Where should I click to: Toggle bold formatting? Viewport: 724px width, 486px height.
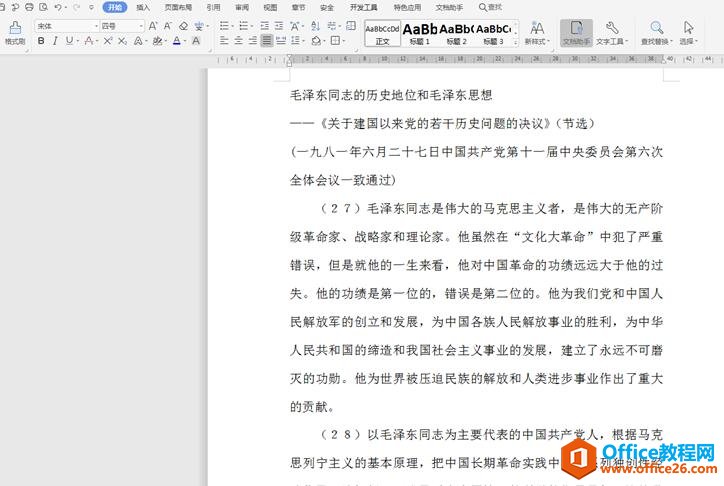(41, 41)
